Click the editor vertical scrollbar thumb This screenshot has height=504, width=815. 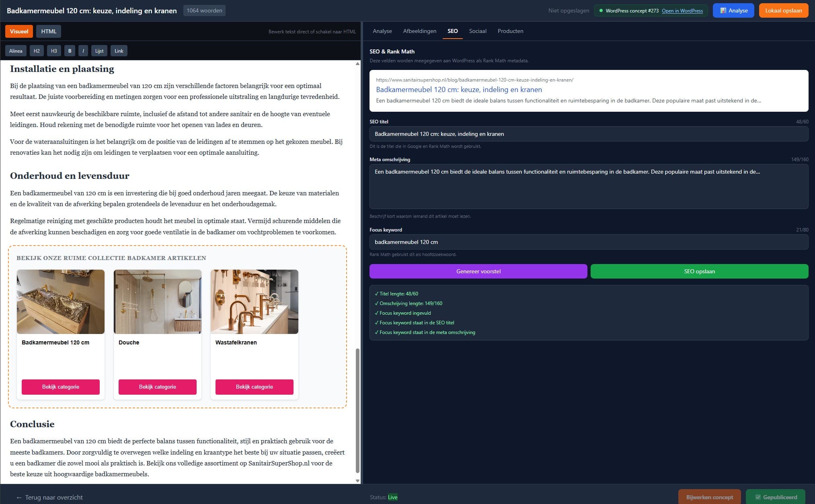click(357, 411)
